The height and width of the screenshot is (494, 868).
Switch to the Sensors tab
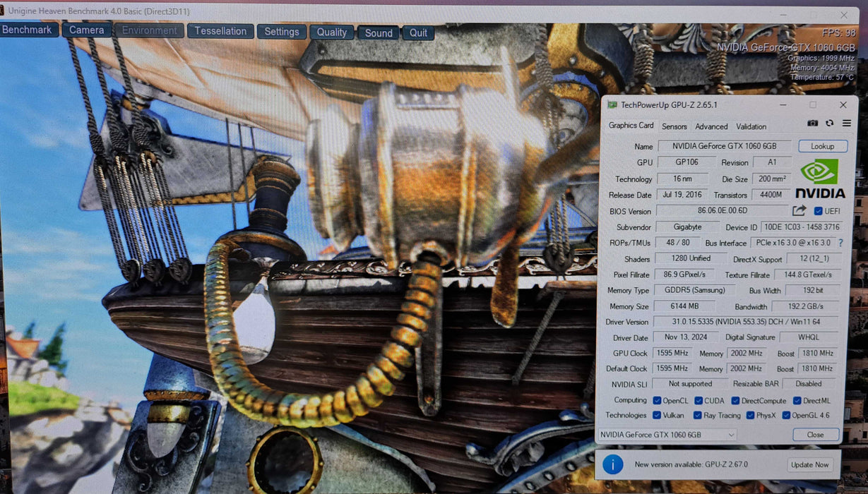tap(674, 126)
